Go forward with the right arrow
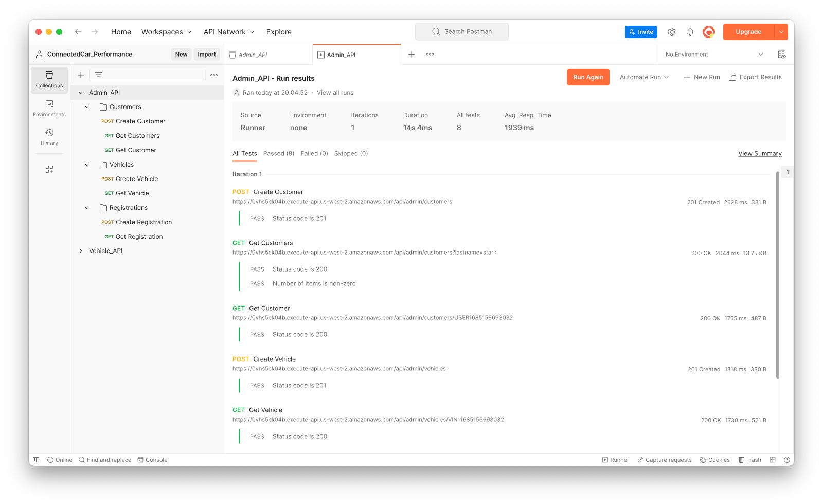This screenshot has height=504, width=823. click(95, 32)
